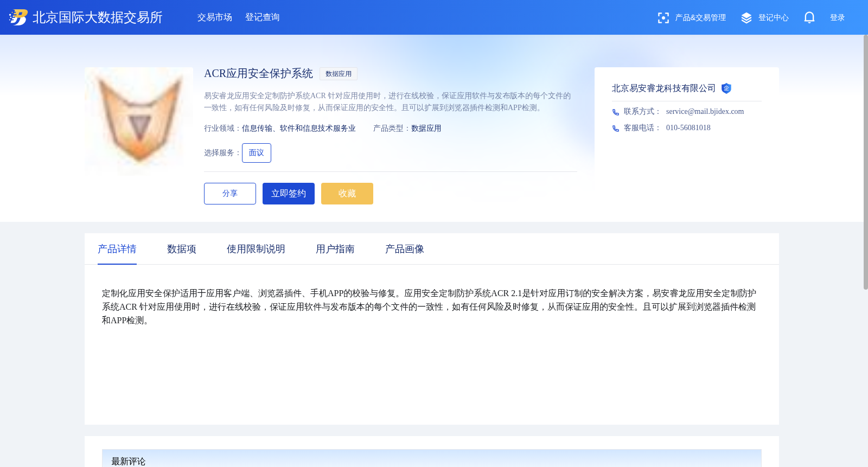Click the enterprise verified shield badge
Viewport: 868px width, 467px height.
(x=726, y=88)
